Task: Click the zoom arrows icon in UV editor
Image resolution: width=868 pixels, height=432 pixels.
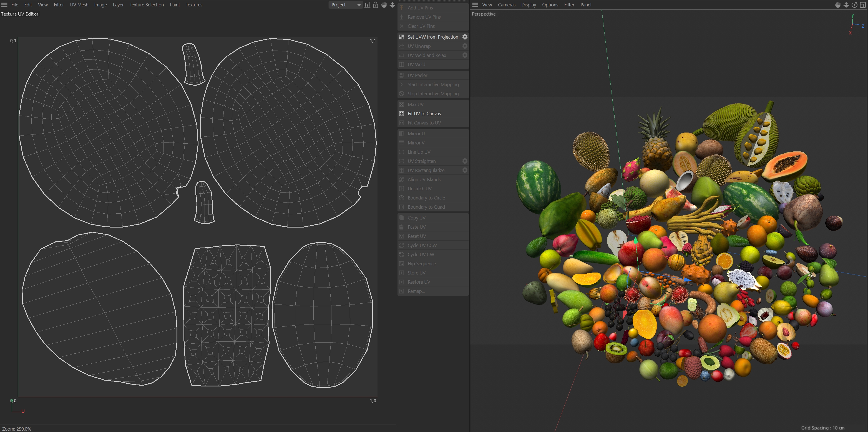Action: click(x=392, y=5)
